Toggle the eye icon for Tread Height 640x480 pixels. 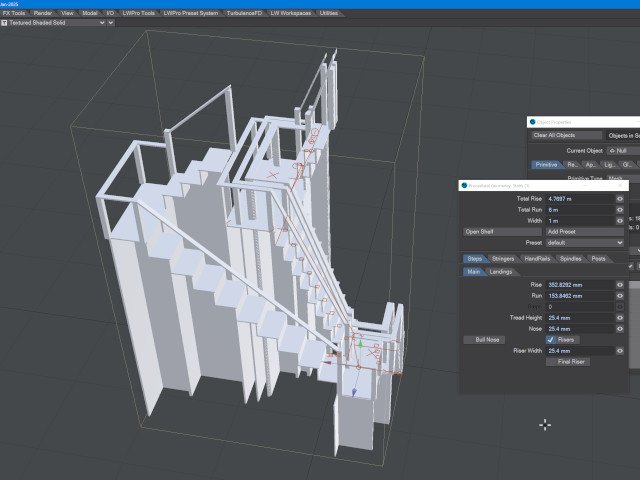coord(620,318)
